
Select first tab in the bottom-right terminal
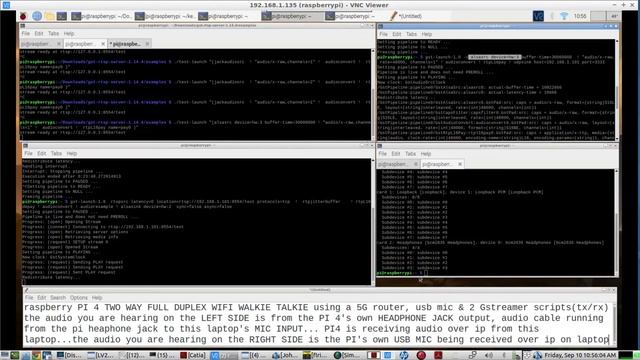(398, 164)
